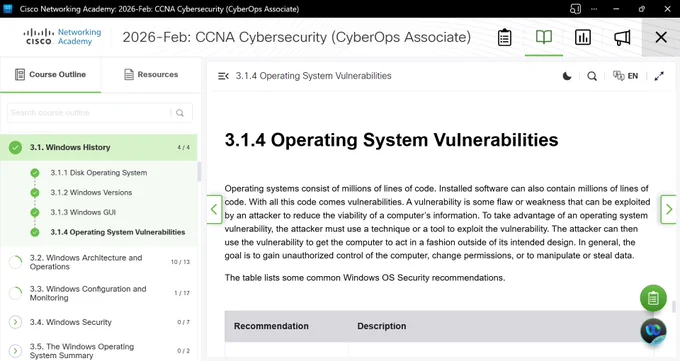Switch to the Course Outline tab
680x361 pixels.
coord(50,75)
